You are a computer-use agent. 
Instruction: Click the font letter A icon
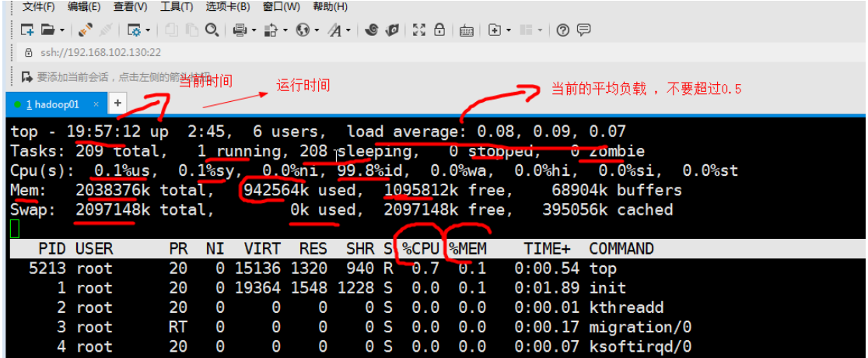[335, 30]
